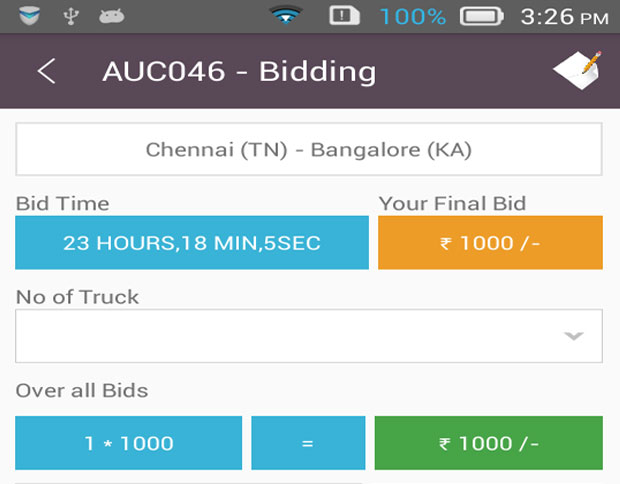This screenshot has height=484, width=620.
Task: Open the No of Truck selection field
Action: click(290, 336)
